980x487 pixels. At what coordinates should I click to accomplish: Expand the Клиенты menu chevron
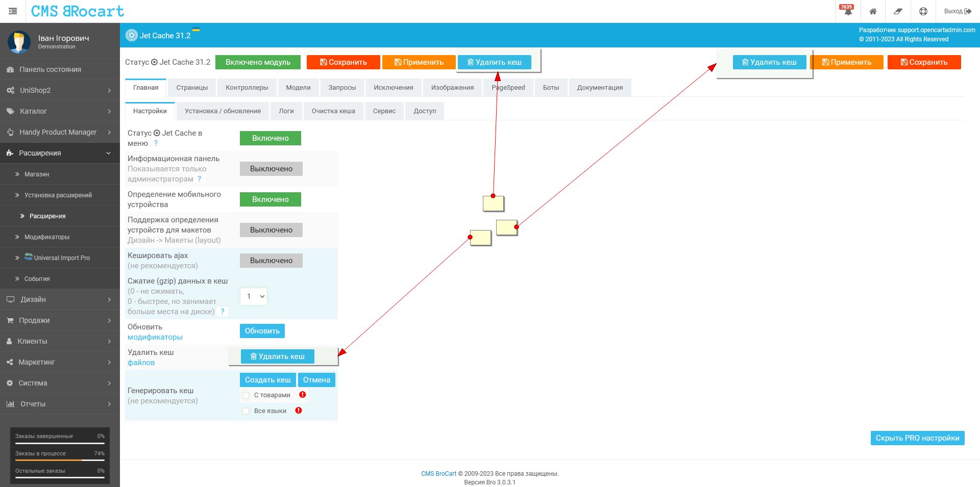pos(109,341)
